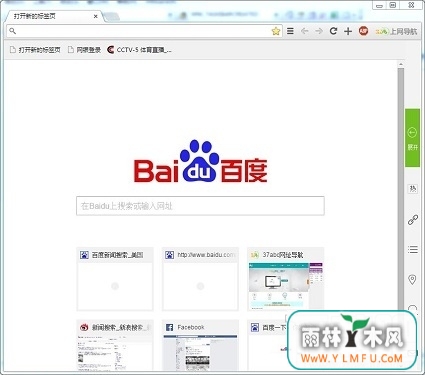This screenshot has height=375, width=425.
Task: Expand the green sidebar panel button
Action: (412, 138)
